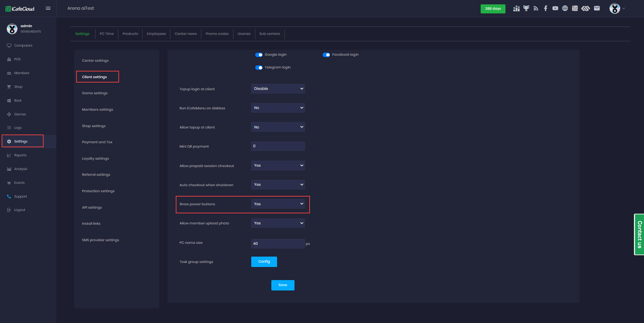This screenshot has height=323, width=644.
Task: Click the 288 days license badge
Action: point(493,9)
